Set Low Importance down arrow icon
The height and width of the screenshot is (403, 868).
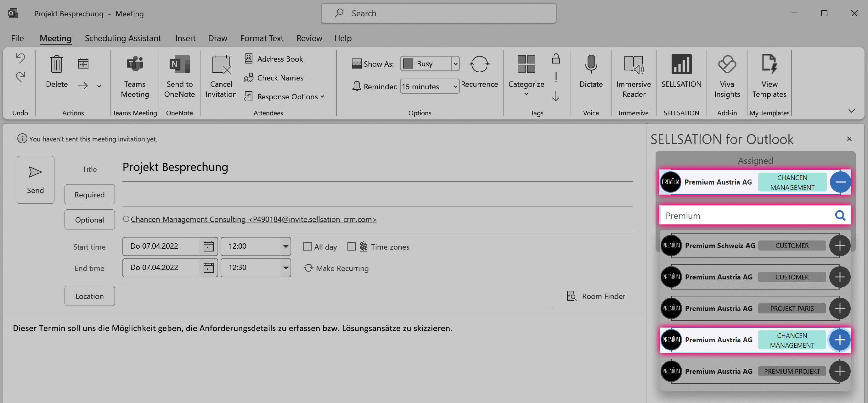[556, 96]
